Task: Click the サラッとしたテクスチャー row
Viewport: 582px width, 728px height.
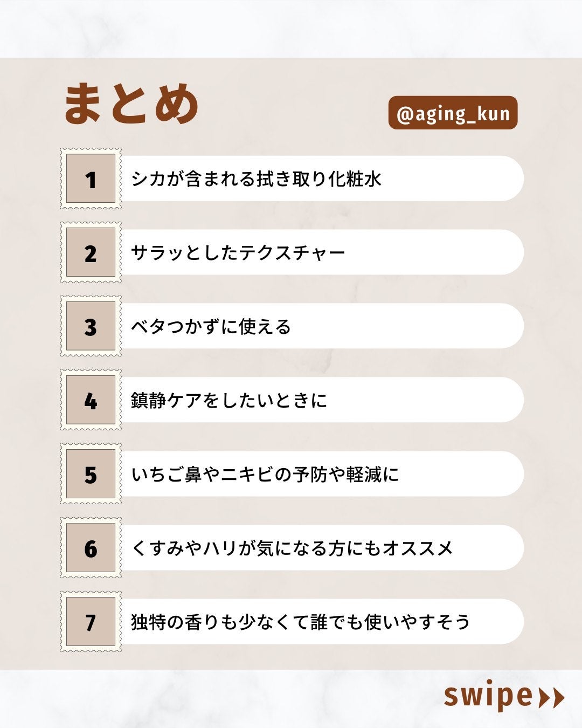Action: [321, 252]
